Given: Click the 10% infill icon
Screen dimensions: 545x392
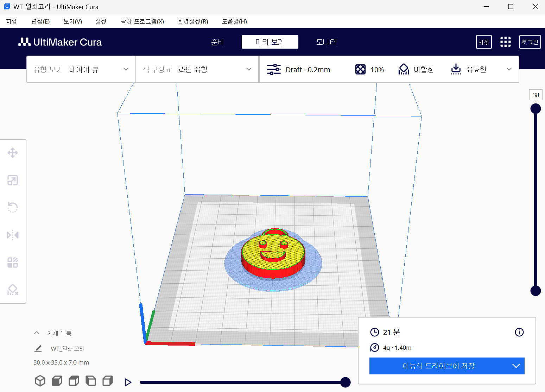Looking at the screenshot, I should (360, 69).
